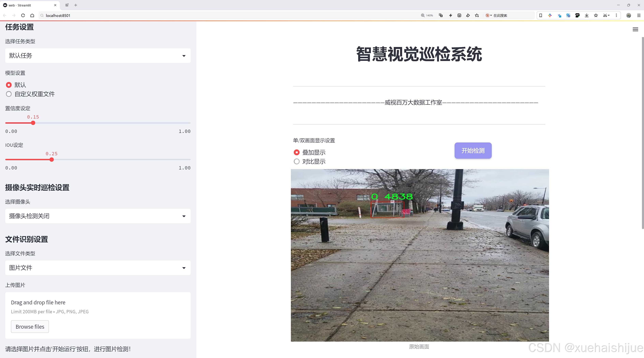Click the translate page icon in address bar
This screenshot has width=644, height=358.
[441, 16]
